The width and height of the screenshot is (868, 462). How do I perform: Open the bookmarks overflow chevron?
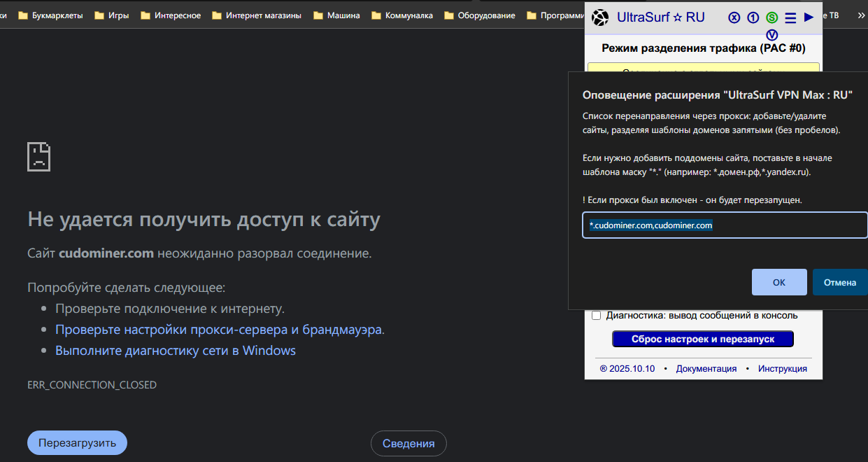point(861,15)
